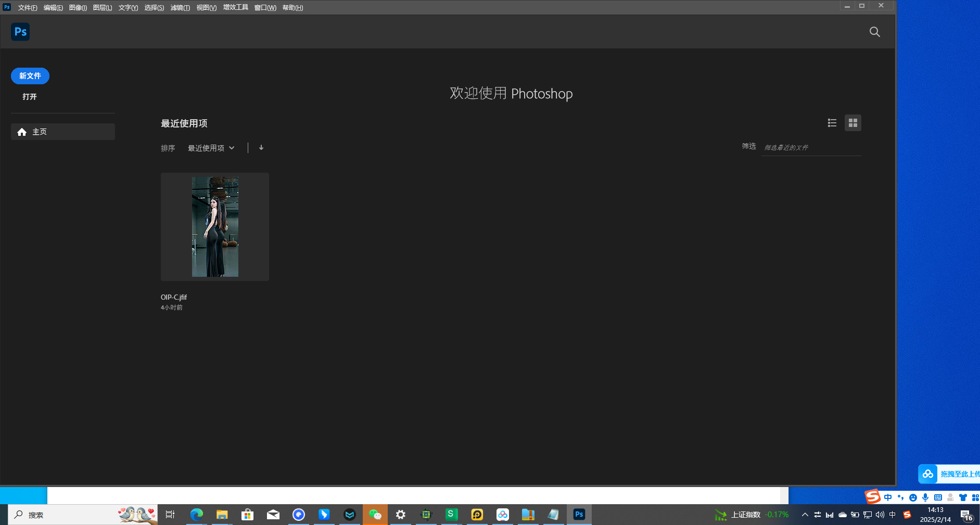
Task: Click the Photoshop Ps home logo
Action: pyautogui.click(x=20, y=32)
